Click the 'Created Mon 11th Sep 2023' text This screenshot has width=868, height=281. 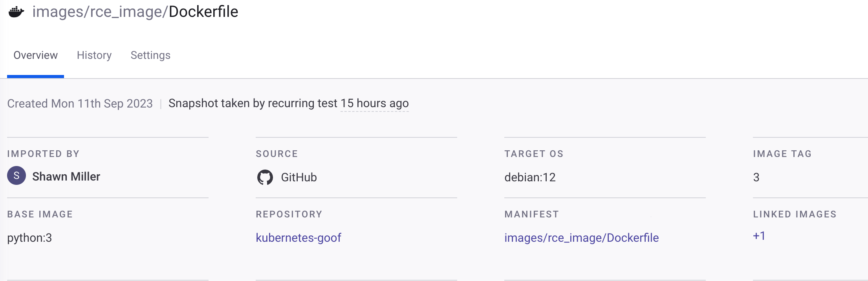(x=80, y=104)
